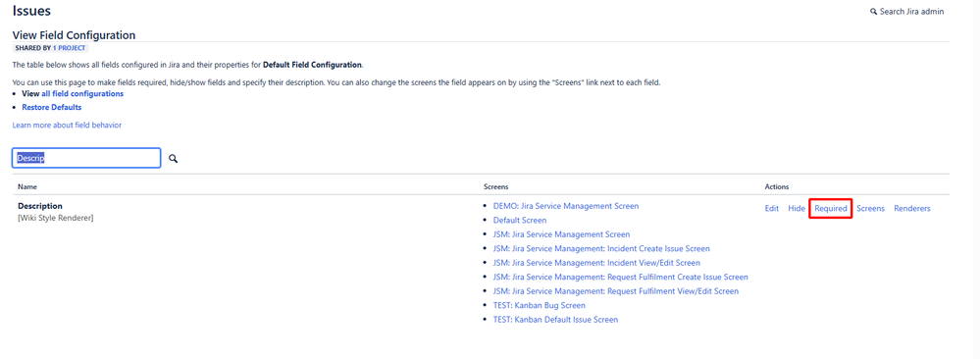Open JSM: Jira Service Management Screen

pos(561,234)
